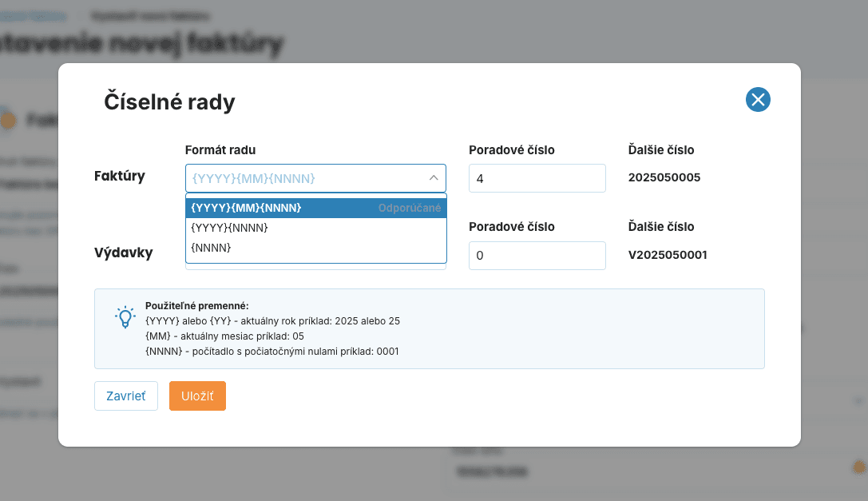Click the {MM} variable description line
The image size is (868, 501).
(x=224, y=336)
